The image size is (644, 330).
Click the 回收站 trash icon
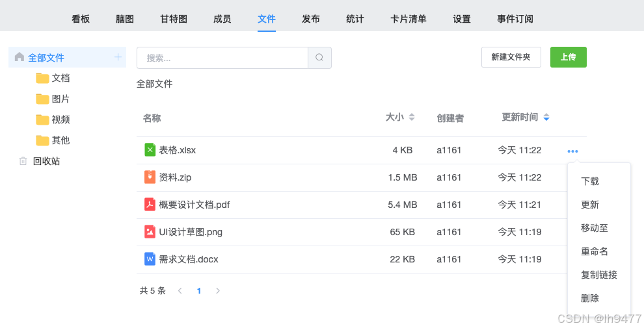(x=23, y=161)
